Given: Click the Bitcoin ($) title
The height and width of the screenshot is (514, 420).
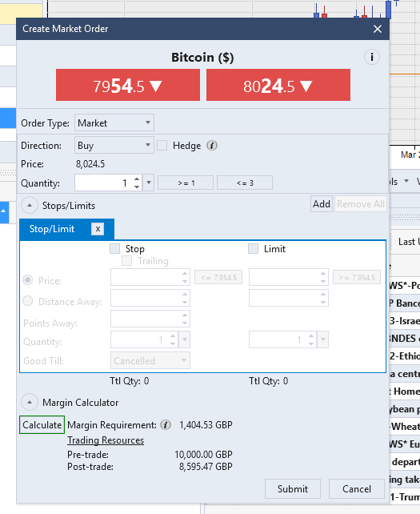Looking at the screenshot, I should coord(202,58).
